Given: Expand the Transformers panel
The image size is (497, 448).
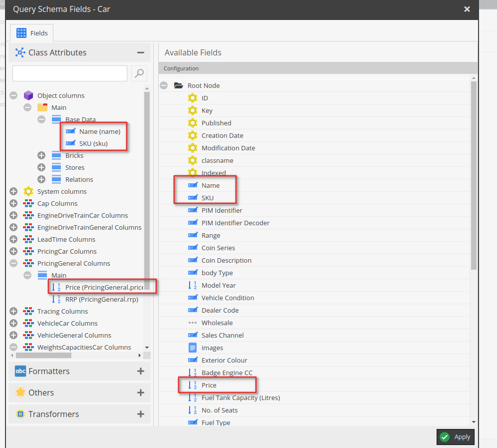Looking at the screenshot, I should [141, 414].
